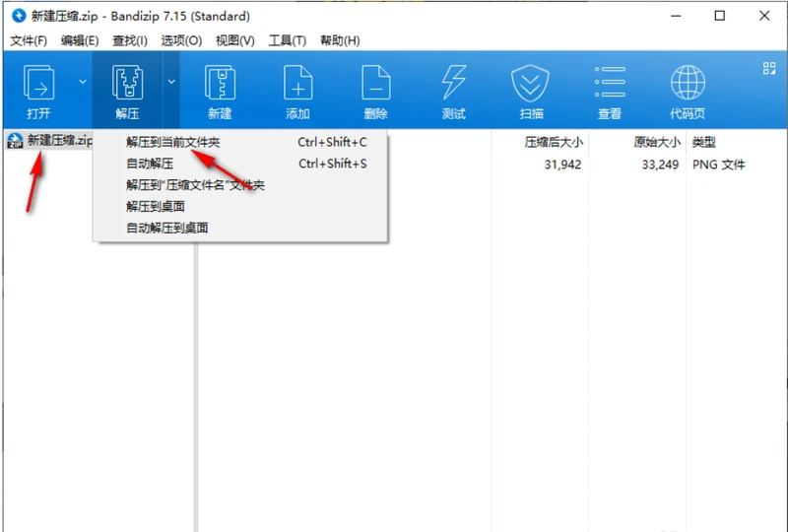Click the Bandizip logo in title bar

(x=19, y=16)
